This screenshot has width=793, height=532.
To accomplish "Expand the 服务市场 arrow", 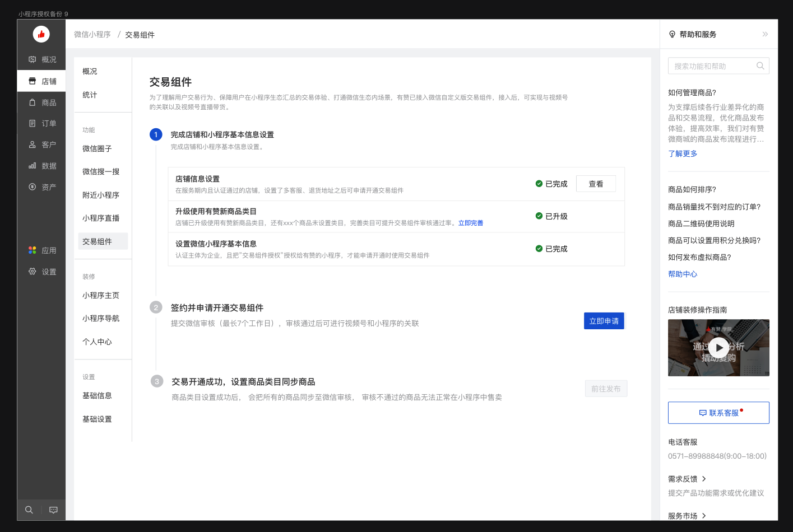I will 704,516.
